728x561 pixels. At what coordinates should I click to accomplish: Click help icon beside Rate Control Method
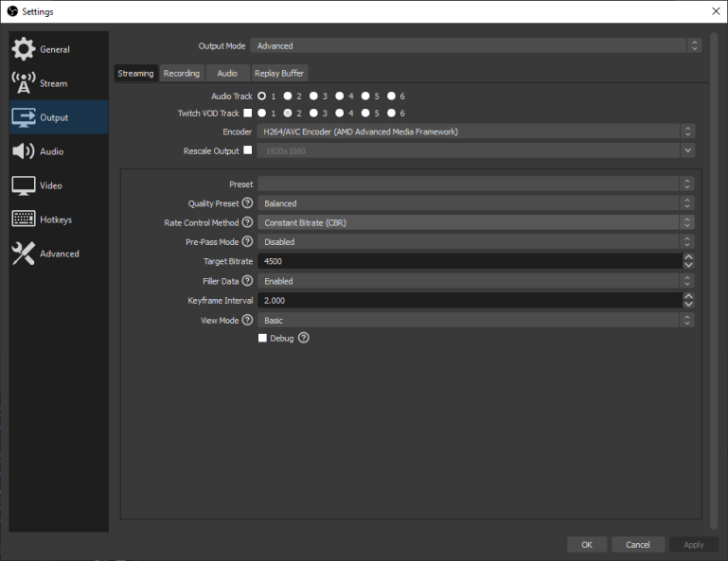point(247,222)
